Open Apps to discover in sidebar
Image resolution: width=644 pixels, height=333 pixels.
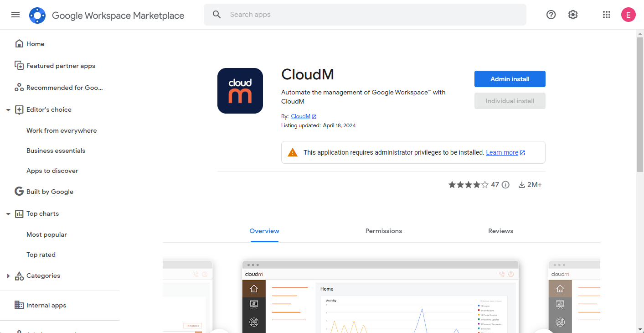click(52, 171)
